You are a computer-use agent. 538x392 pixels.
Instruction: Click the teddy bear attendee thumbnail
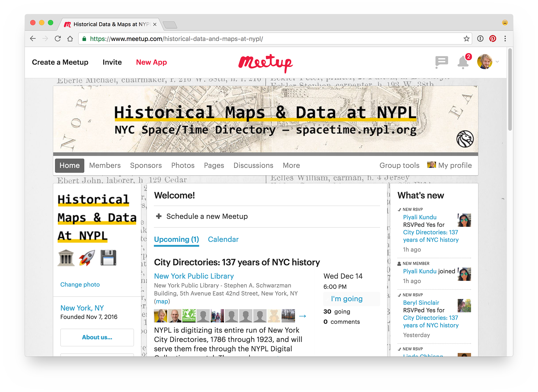coord(274,316)
